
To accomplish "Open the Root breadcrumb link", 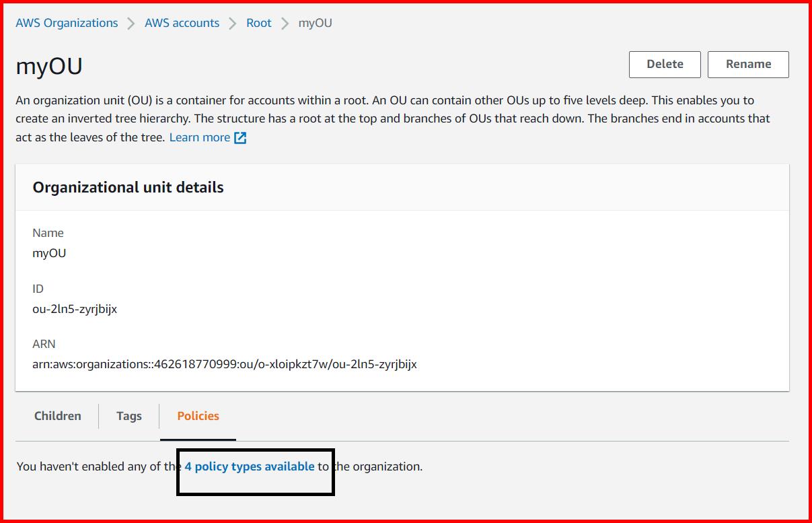I will click(258, 23).
